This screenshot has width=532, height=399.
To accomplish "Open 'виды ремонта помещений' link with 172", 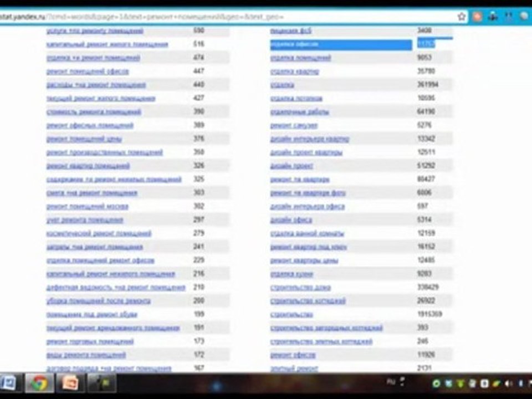I will click(x=86, y=355).
